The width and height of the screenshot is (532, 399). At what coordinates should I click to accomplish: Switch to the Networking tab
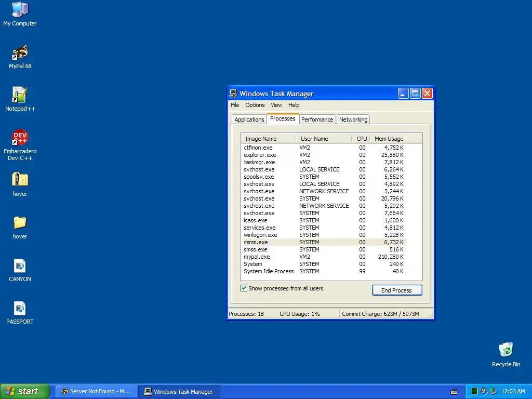pos(353,119)
